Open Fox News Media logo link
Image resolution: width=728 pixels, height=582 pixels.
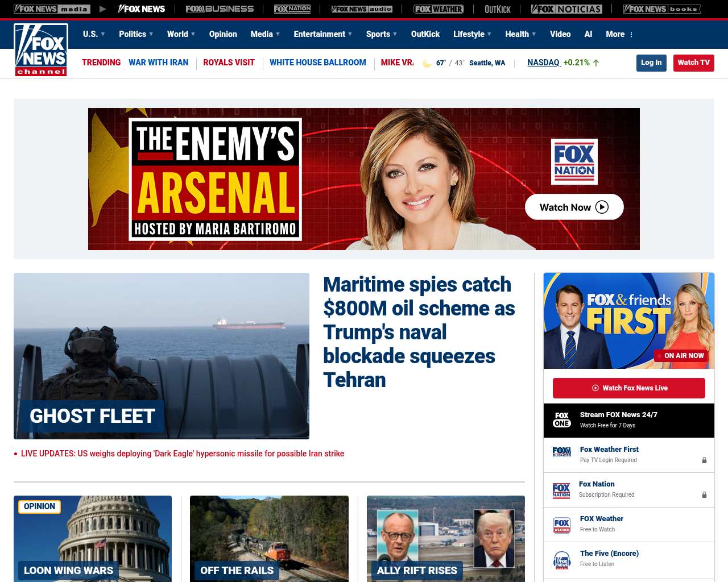click(x=52, y=9)
